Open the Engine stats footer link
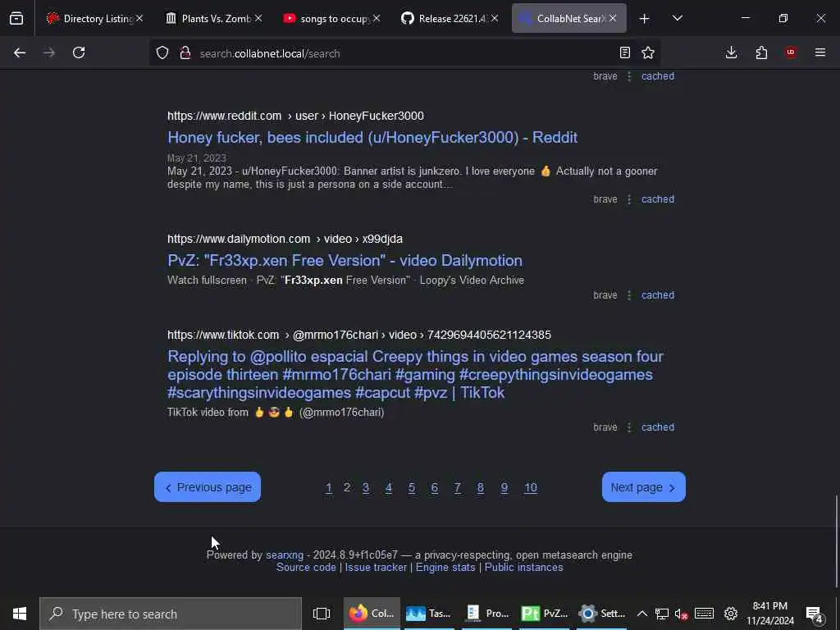Viewport: 840px width, 630px height. click(x=445, y=568)
